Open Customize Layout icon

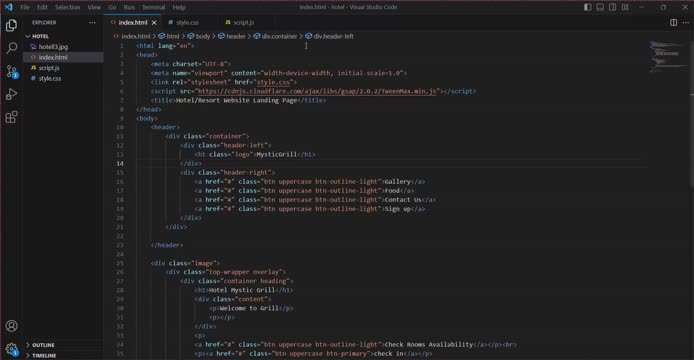point(625,7)
